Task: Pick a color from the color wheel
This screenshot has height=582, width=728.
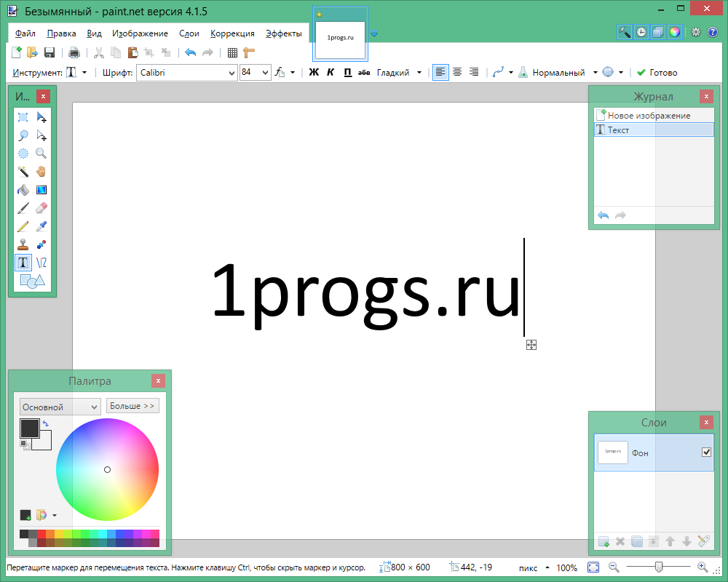Action: [x=107, y=470]
